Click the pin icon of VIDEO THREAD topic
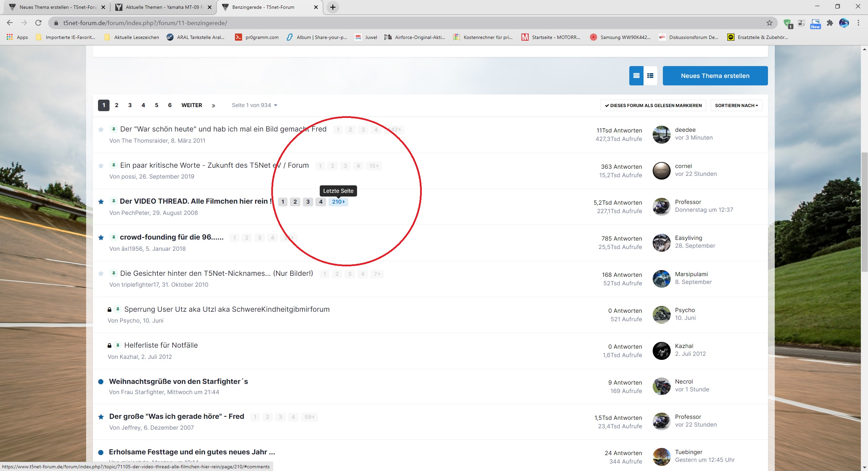The height and width of the screenshot is (471, 868). pos(114,201)
